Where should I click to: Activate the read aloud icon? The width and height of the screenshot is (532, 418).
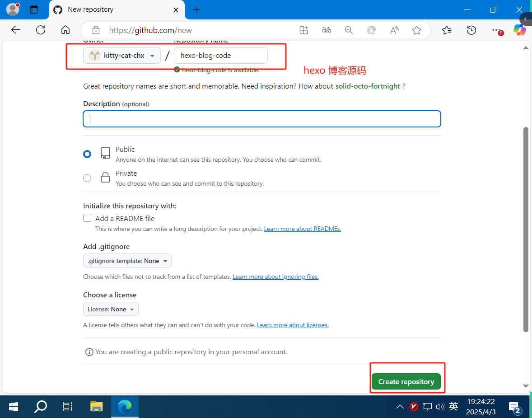tap(394, 30)
